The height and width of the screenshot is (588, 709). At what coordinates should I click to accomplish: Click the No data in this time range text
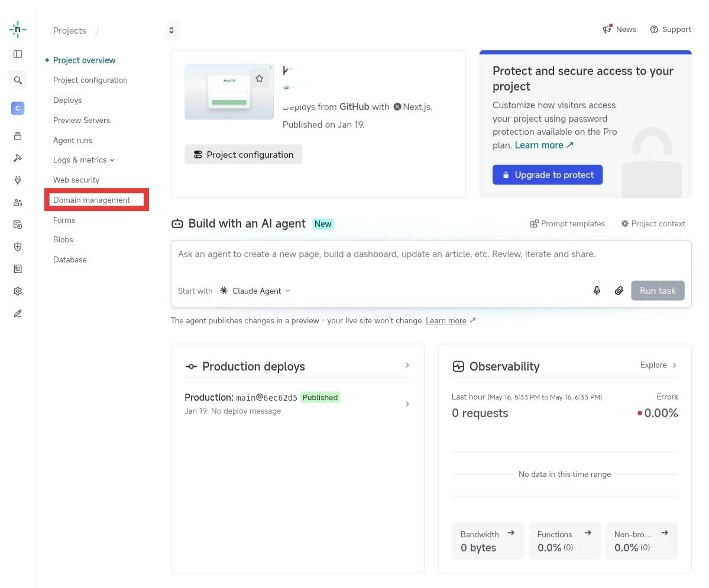point(565,474)
